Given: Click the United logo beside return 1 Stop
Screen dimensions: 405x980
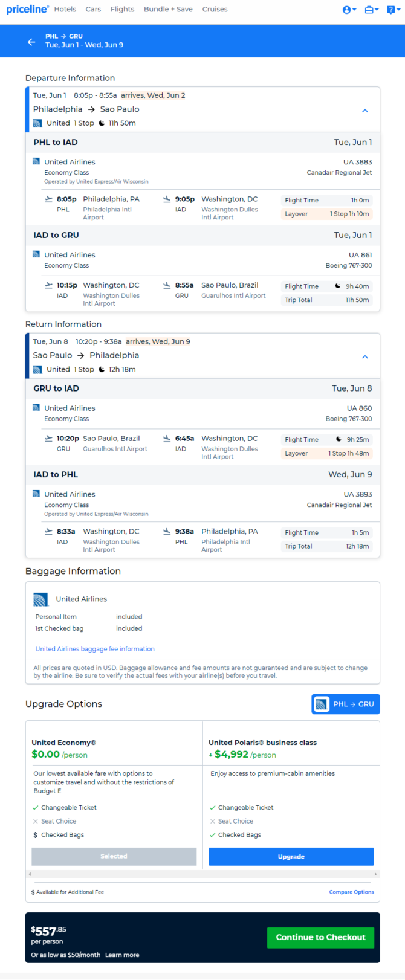Looking at the screenshot, I should point(37,370).
